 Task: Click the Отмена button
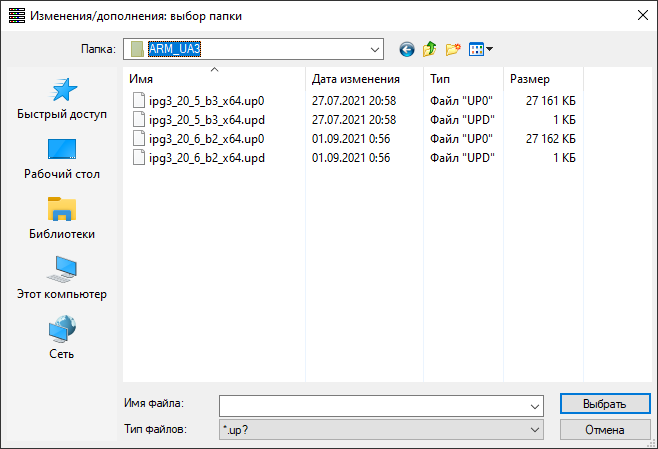pos(604,429)
